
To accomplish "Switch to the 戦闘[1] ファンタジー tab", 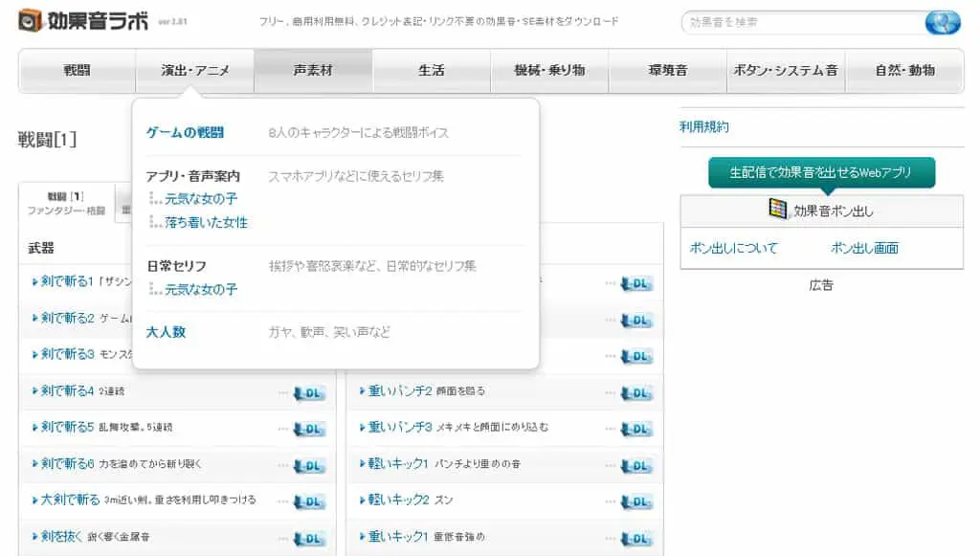I will point(66,203).
